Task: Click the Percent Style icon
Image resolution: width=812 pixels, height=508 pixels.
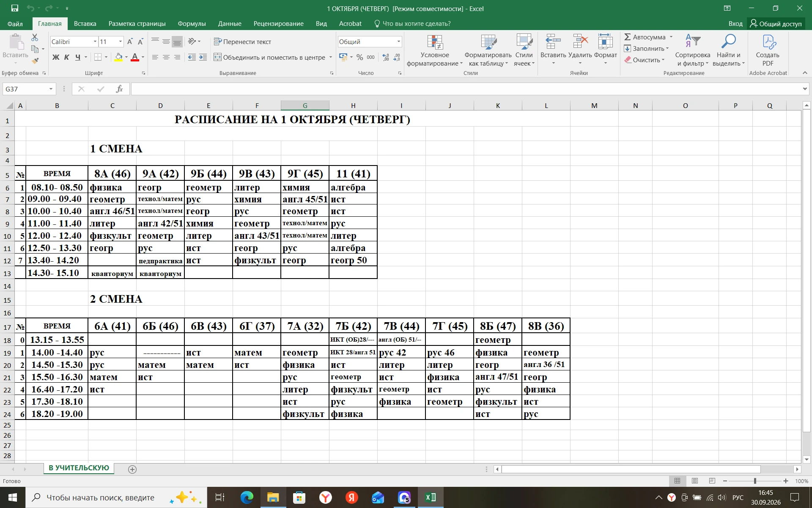Action: click(359, 57)
